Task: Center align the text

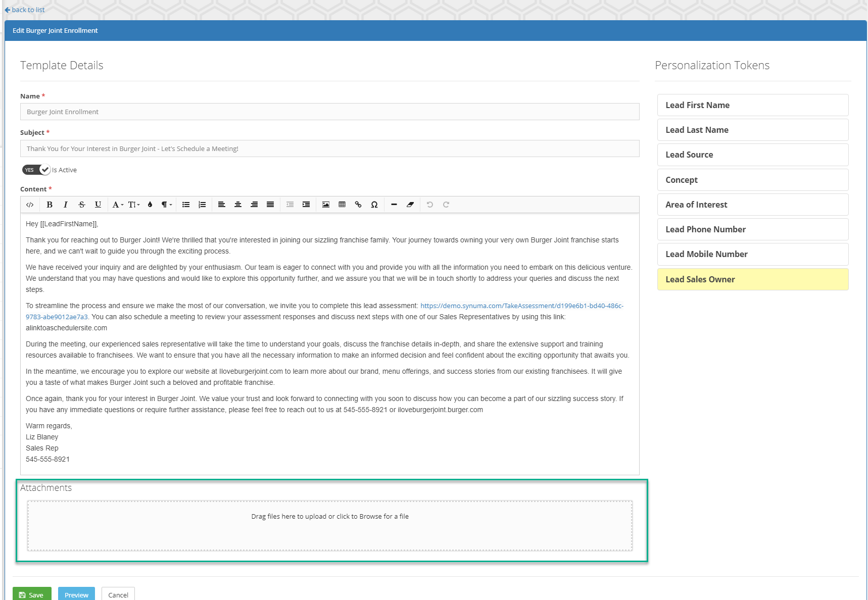Action: tap(238, 205)
